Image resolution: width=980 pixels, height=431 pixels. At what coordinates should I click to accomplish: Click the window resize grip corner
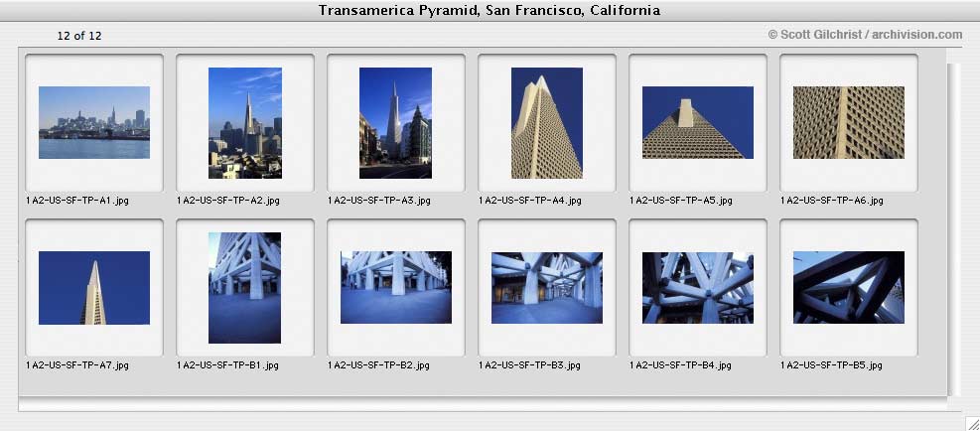tap(972, 423)
